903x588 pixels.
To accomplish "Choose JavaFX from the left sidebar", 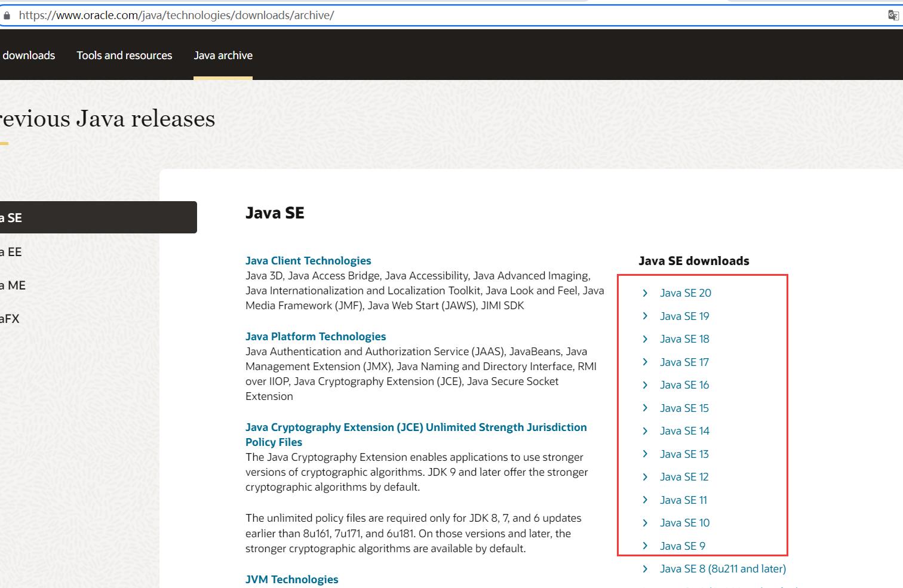I will point(10,319).
